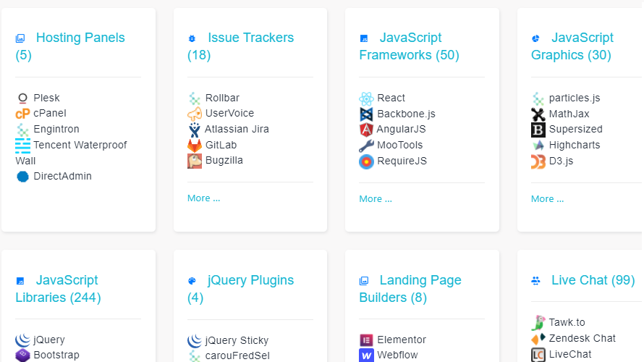This screenshot has width=644, height=362.
Task: Select the D3.js link
Action: (x=561, y=161)
